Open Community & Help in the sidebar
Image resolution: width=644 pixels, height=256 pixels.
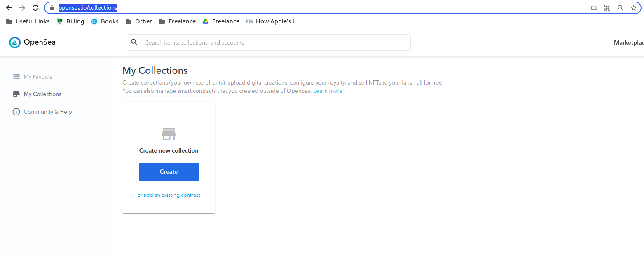pos(48,112)
